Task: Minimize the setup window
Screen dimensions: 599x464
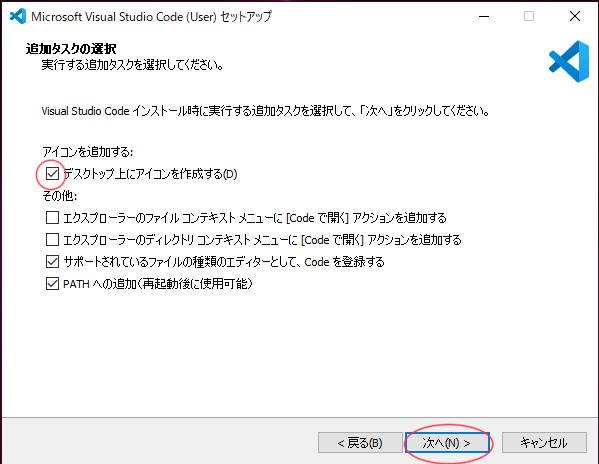Action: [x=484, y=16]
